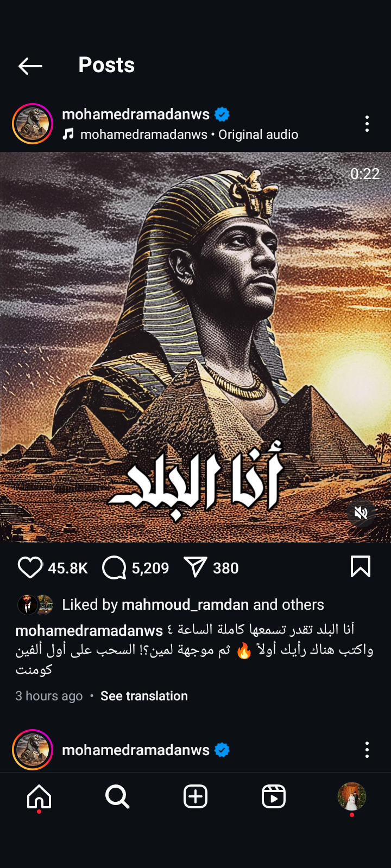Open the liker avatars next to Liked by
391x868 pixels.
(35, 604)
